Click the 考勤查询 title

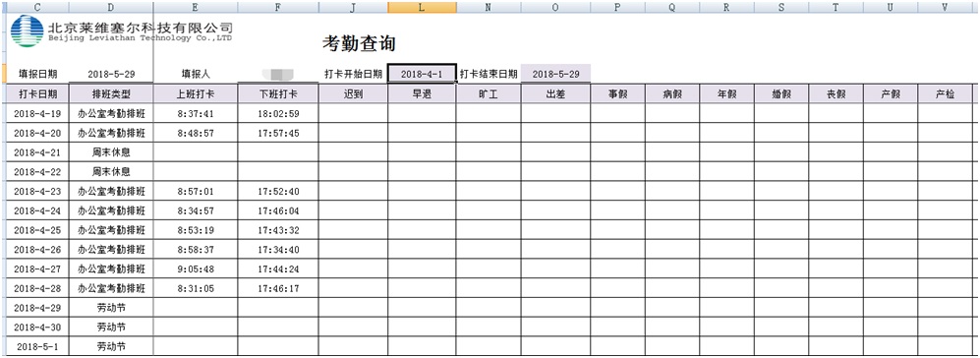(360, 43)
